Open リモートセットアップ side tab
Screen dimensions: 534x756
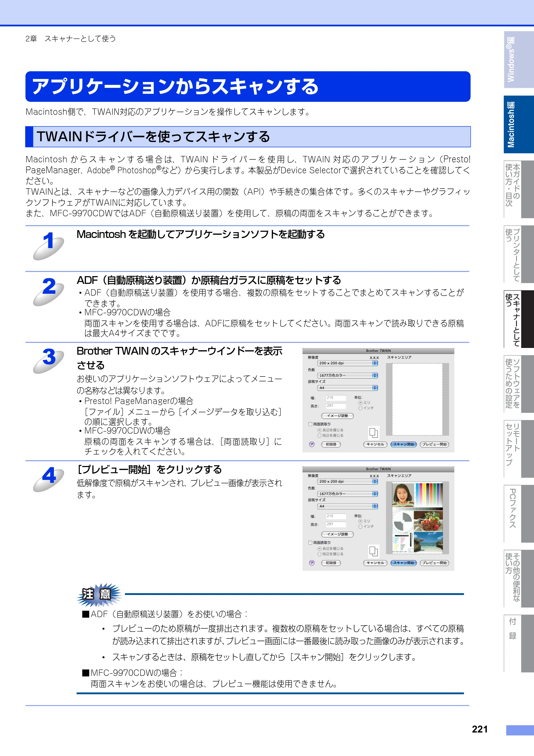click(519, 449)
